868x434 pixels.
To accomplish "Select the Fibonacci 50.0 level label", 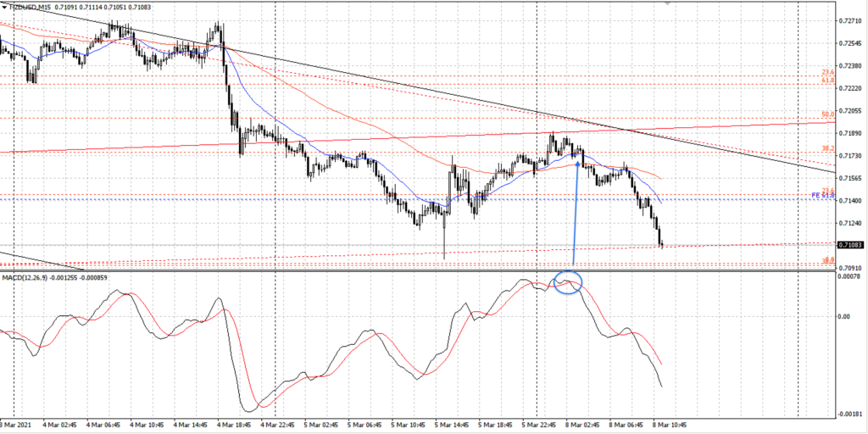I will point(827,114).
